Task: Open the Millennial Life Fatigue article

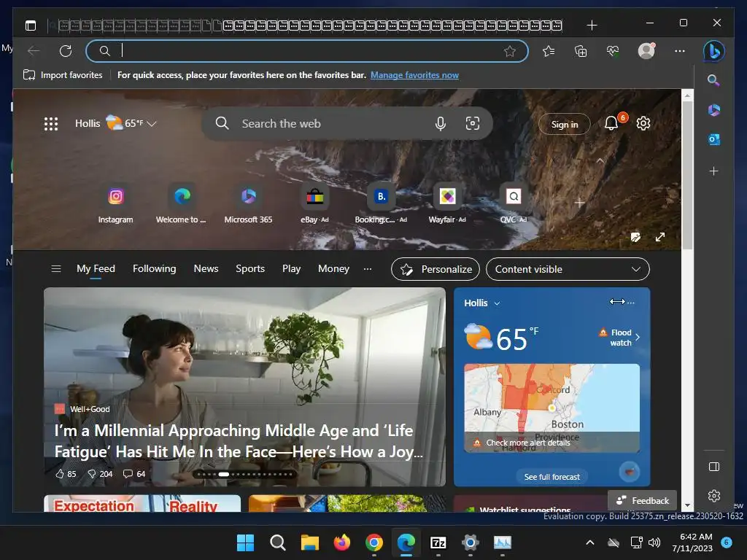Action: [x=239, y=441]
